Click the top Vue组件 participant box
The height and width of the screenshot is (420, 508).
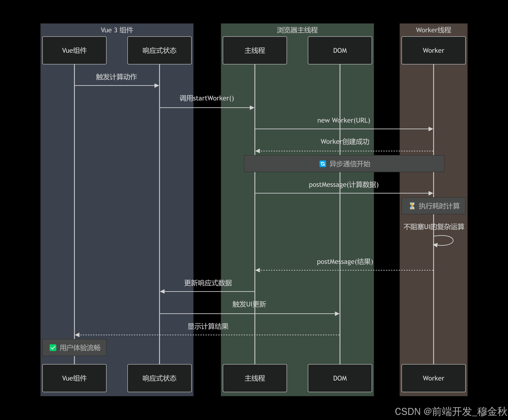pyautogui.click(x=74, y=50)
